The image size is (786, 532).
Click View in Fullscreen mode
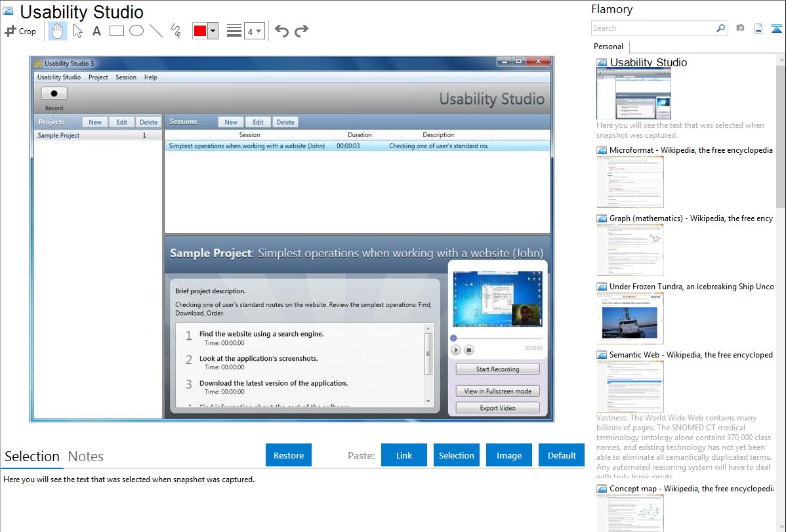point(498,391)
